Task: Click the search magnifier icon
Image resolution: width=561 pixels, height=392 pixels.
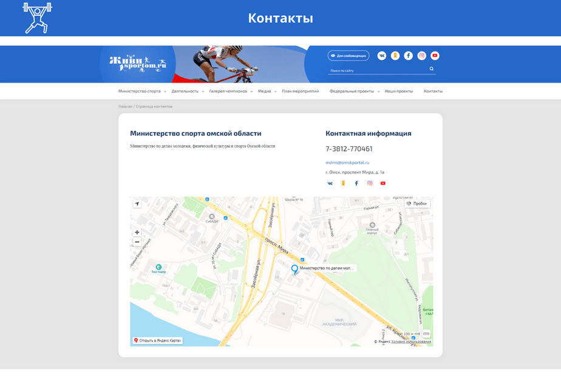Action: tap(432, 69)
